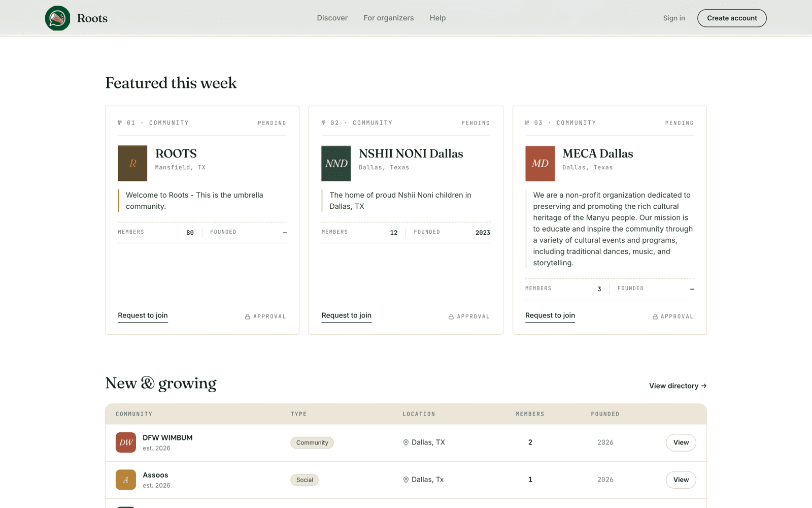This screenshot has height=508, width=812.
Task: Click the Roots drum logo icon
Action: click(x=57, y=18)
